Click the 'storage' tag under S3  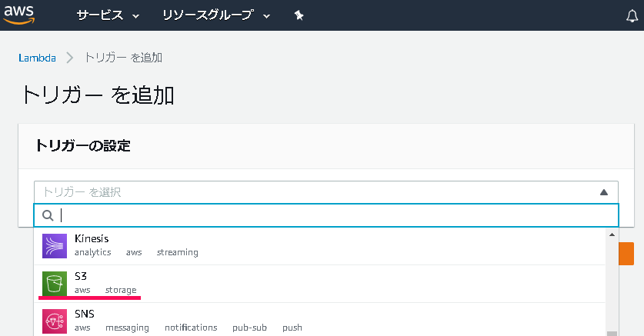121,290
